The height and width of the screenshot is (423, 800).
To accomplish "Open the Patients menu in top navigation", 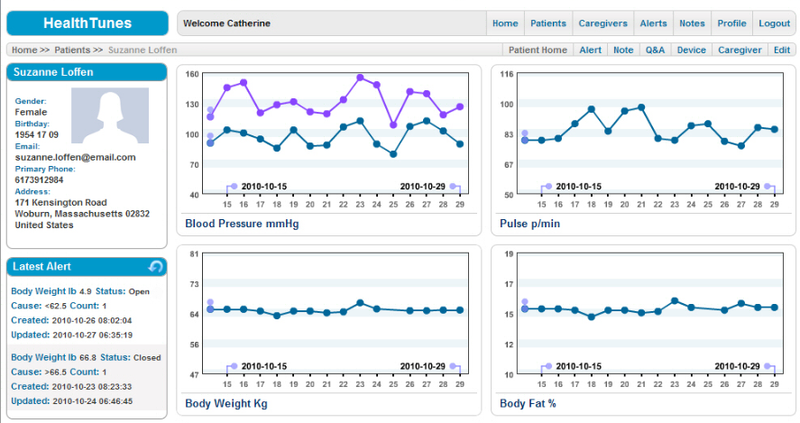I will click(548, 23).
